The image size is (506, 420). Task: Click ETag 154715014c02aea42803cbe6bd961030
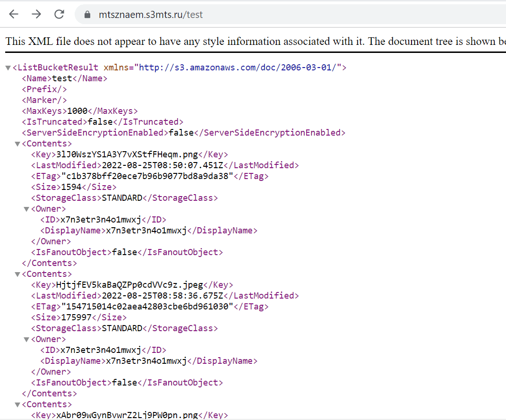tap(147, 307)
